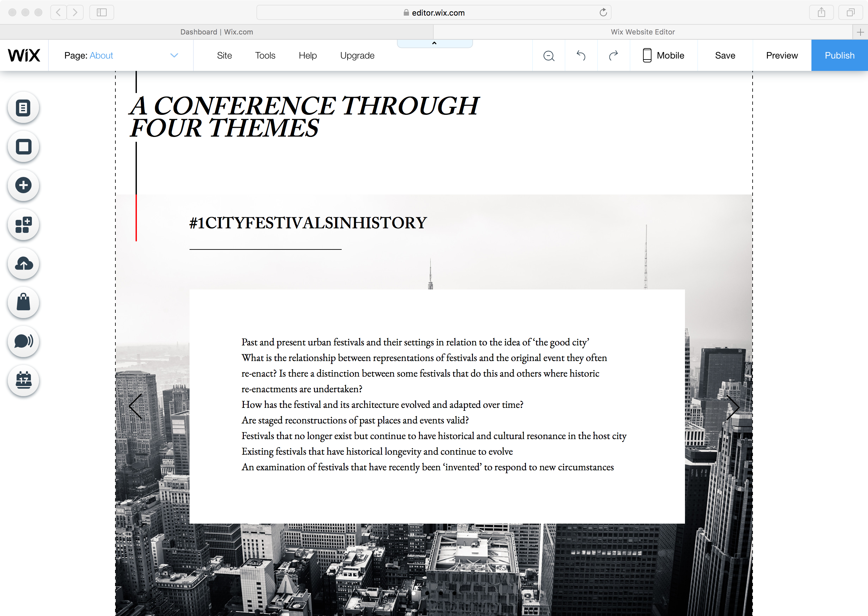Open the Bookings calendar icon
The width and height of the screenshot is (868, 616).
23,380
